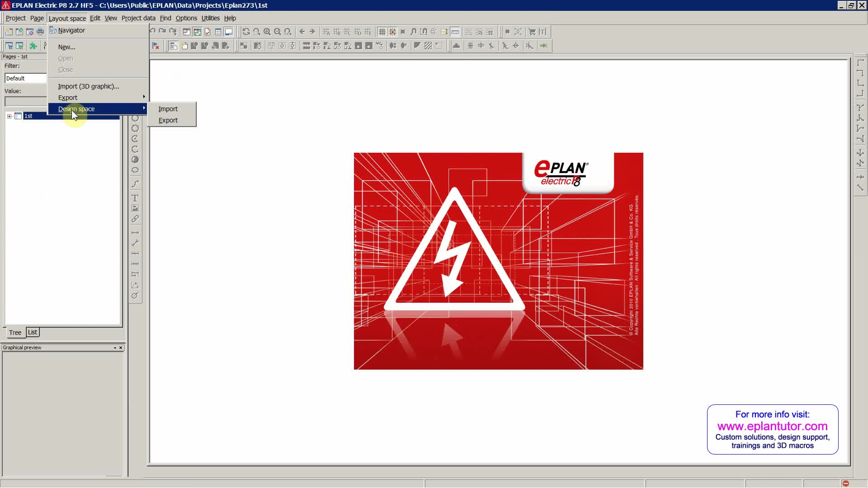The height and width of the screenshot is (488, 868).
Task: Select the Ellipse drawing tool
Action: click(135, 170)
